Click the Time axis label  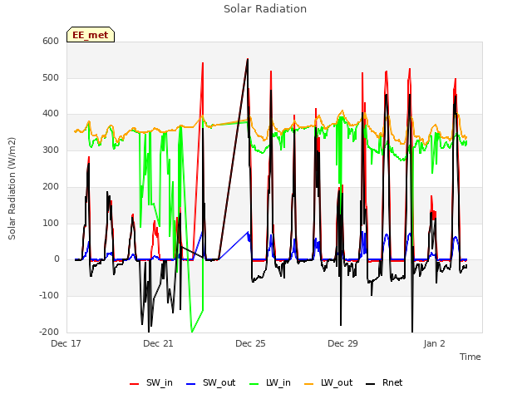pyautogui.click(x=470, y=357)
